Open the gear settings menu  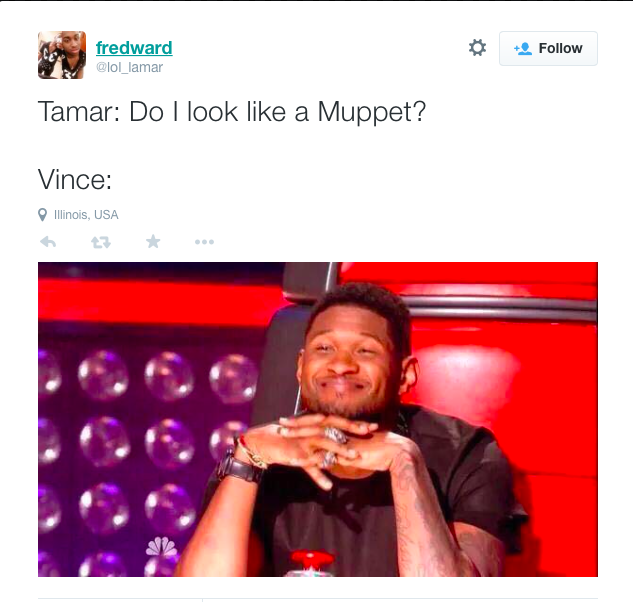(477, 48)
